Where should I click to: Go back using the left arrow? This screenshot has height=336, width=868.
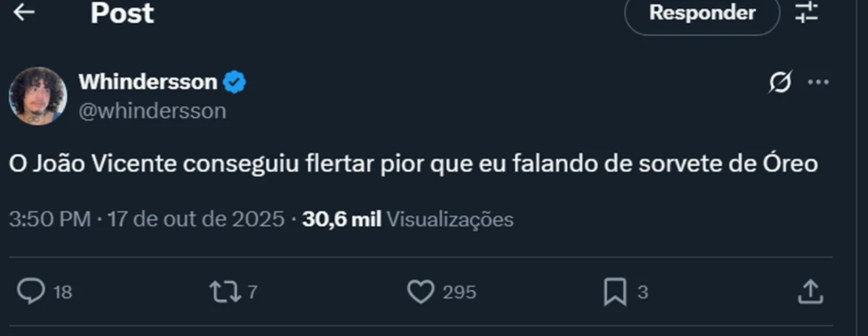pos(24,13)
